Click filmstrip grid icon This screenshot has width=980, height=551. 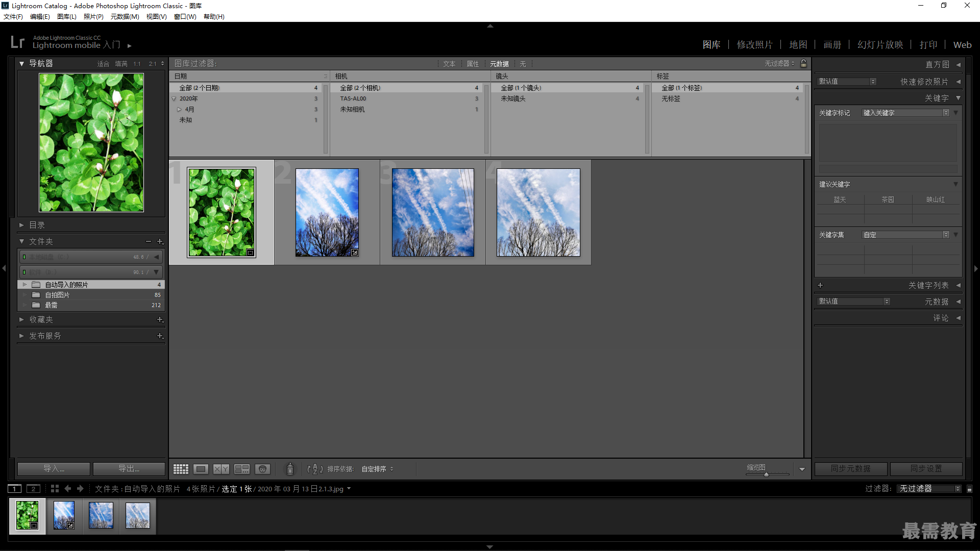point(55,489)
